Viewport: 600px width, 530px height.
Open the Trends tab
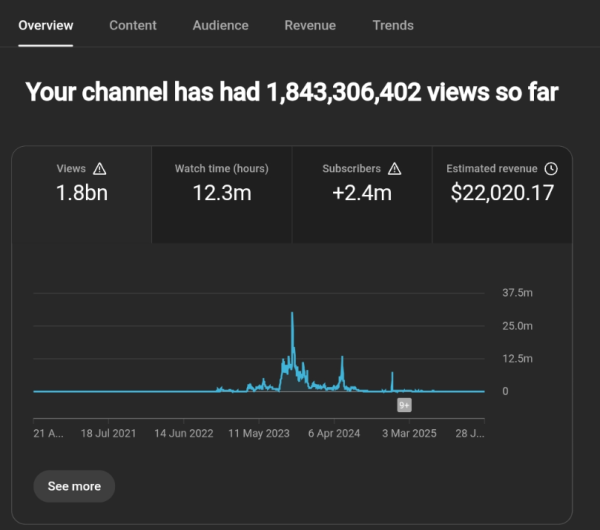pyautogui.click(x=392, y=25)
